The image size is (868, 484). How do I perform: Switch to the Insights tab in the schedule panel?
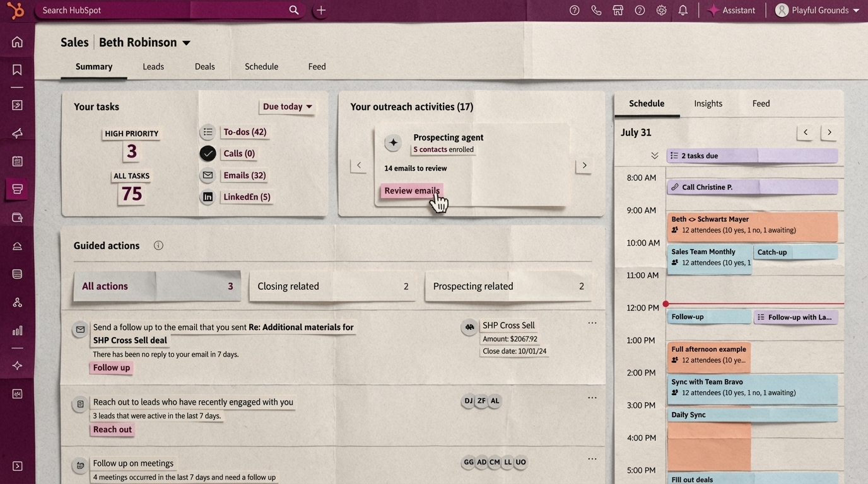pos(708,103)
